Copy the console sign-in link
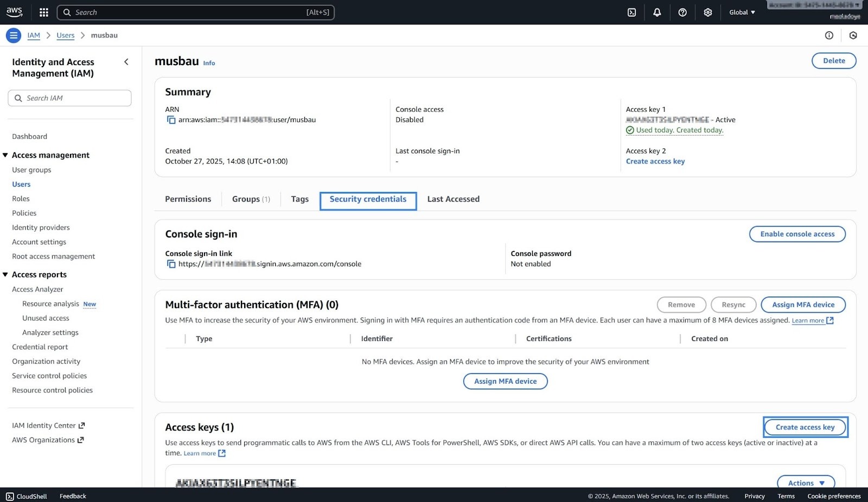 pos(171,264)
